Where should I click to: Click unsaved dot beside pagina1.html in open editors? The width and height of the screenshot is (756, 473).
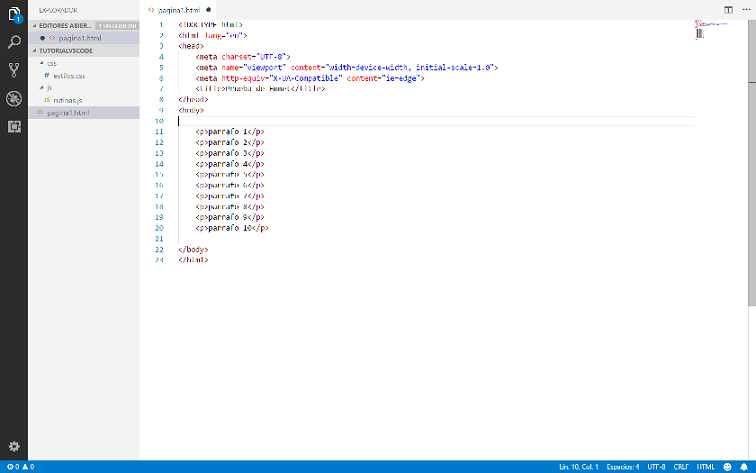pyautogui.click(x=42, y=38)
